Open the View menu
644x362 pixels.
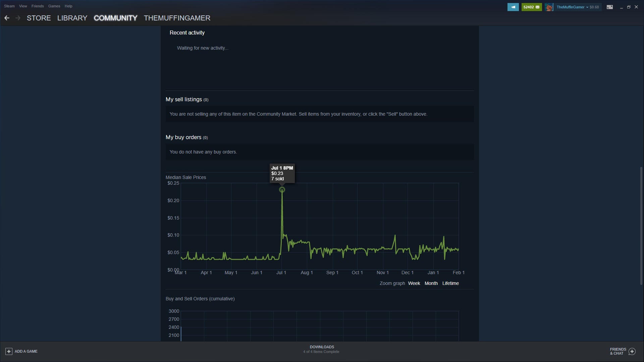click(23, 6)
